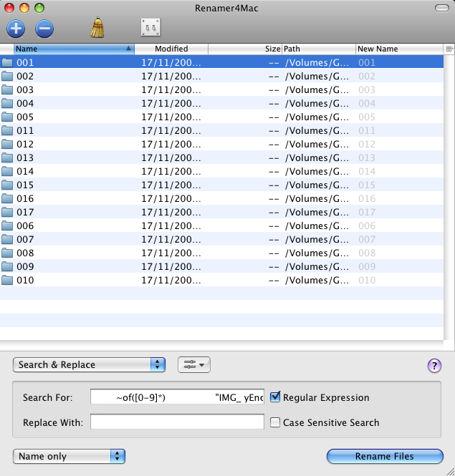Disable the Regular Expression checkbox
Viewport: 455px width, 476px height.
pyautogui.click(x=275, y=397)
